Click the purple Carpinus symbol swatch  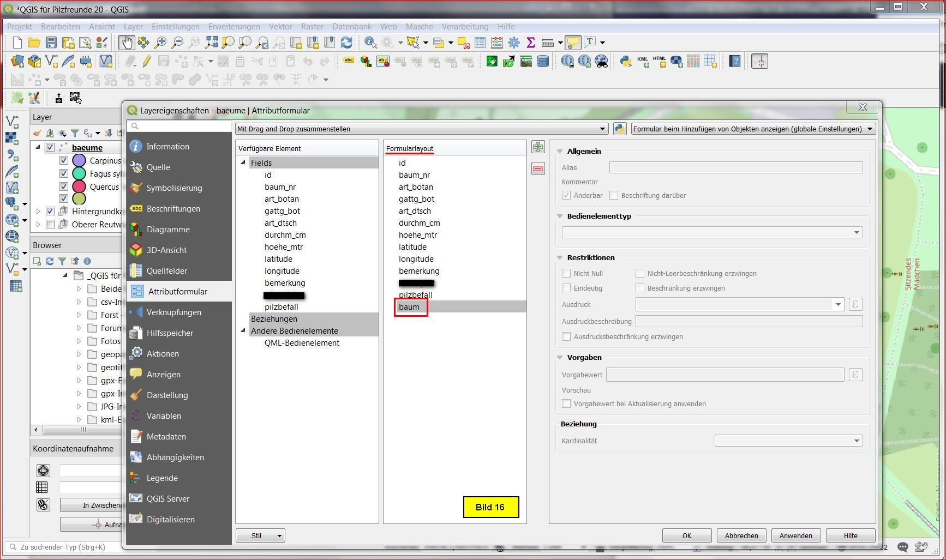79,161
